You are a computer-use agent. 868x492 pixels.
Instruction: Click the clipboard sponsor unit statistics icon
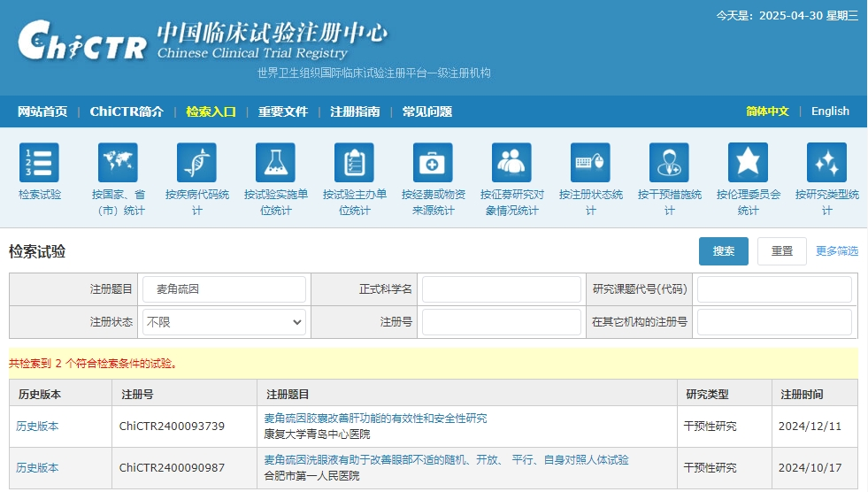click(354, 163)
